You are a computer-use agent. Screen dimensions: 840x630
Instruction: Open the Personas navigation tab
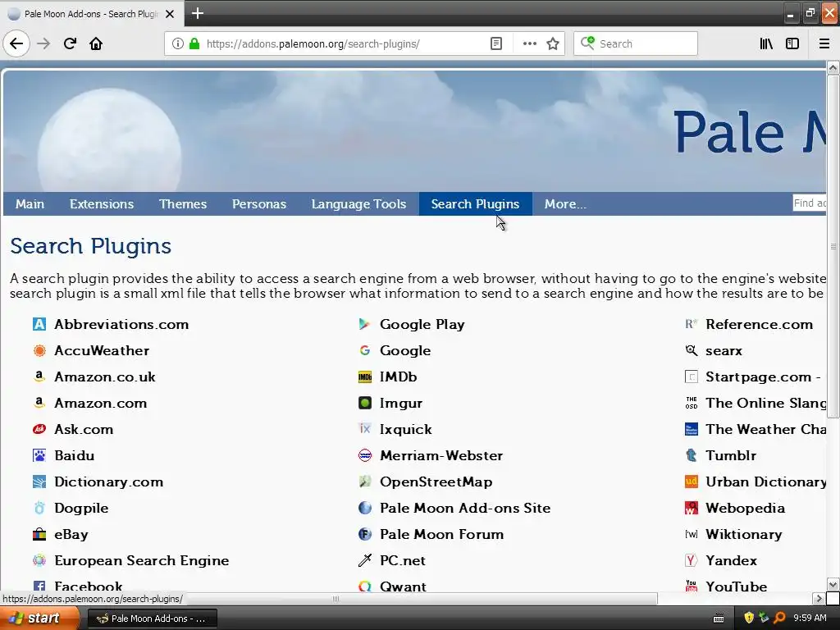[259, 204]
